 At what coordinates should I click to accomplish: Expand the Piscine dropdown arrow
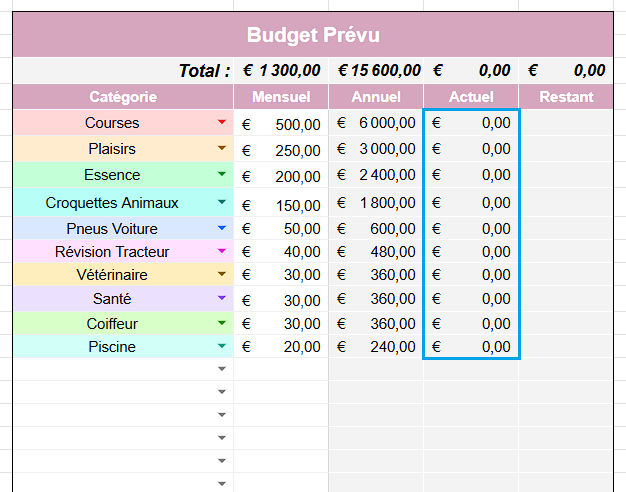coord(222,347)
